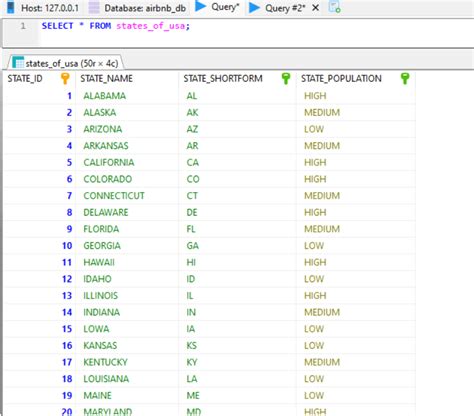This screenshot has height=416, width=474.
Task: Sort by the STATE_NAME column header
Action: [106, 79]
